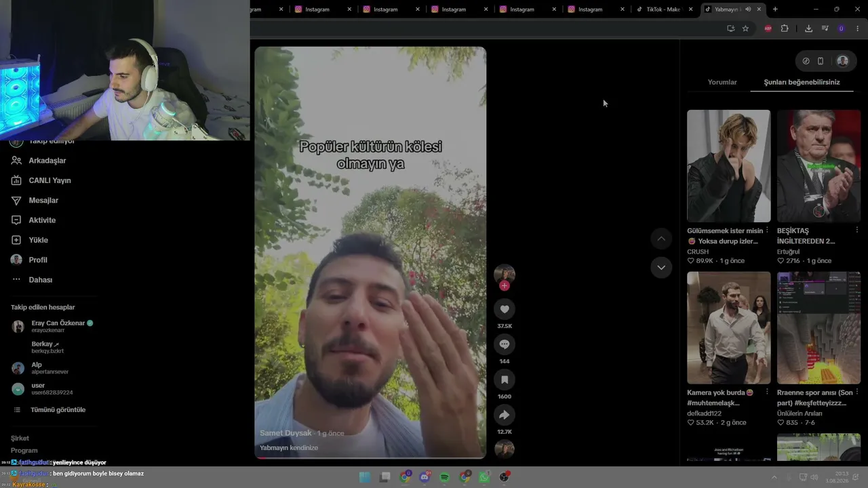
Task: Open the creator's avatar beside the video
Action: click(x=505, y=274)
